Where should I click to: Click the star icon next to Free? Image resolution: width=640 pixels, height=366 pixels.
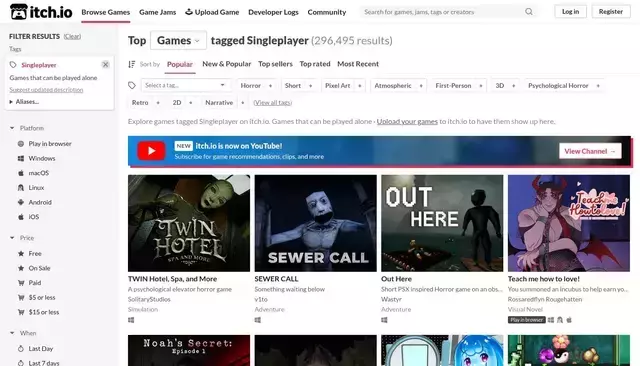click(x=21, y=253)
